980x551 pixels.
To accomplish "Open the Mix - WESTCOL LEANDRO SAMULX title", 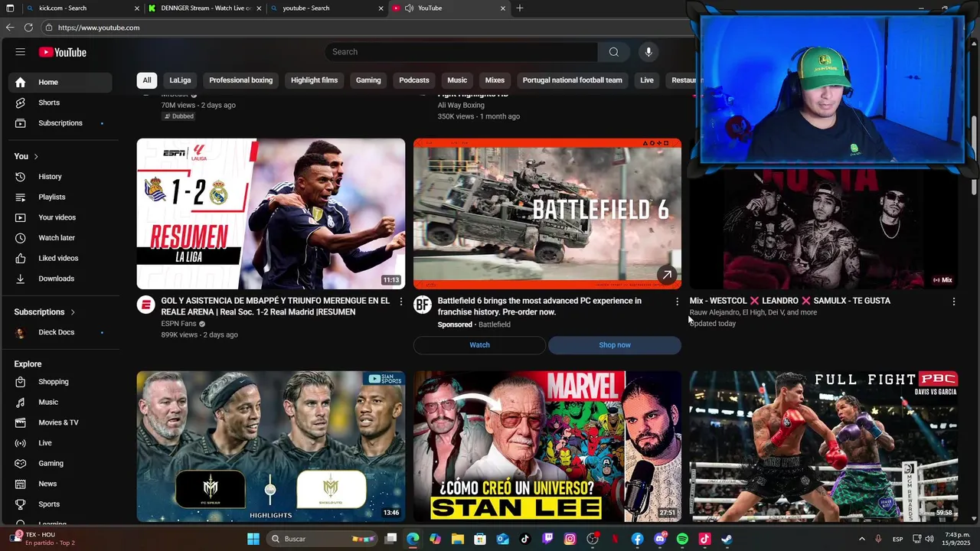I will click(x=789, y=301).
